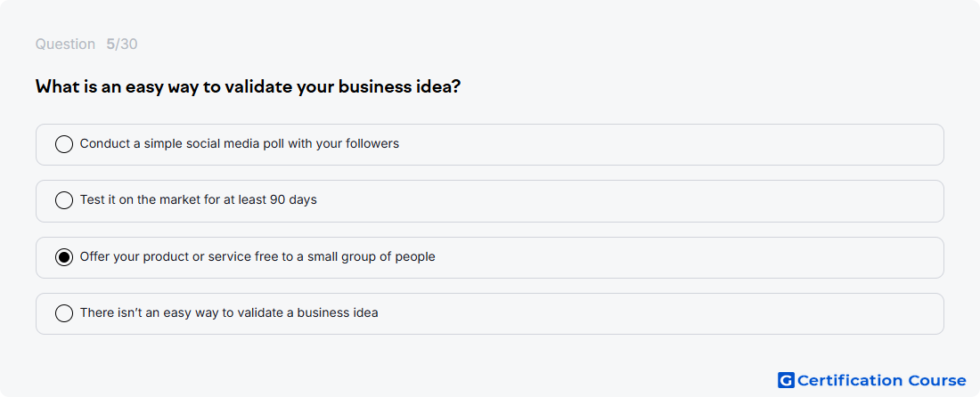Click blank space in the selected third answer box

click(x=688, y=257)
